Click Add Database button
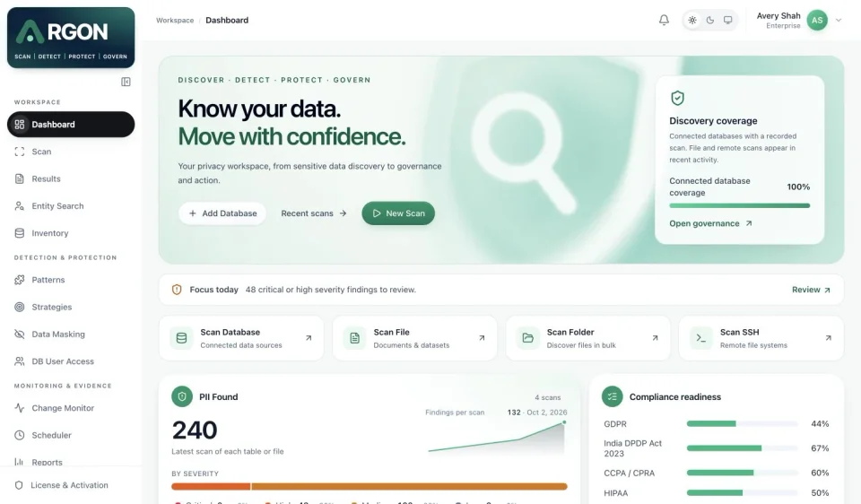This screenshot has width=861, height=504. pos(222,213)
